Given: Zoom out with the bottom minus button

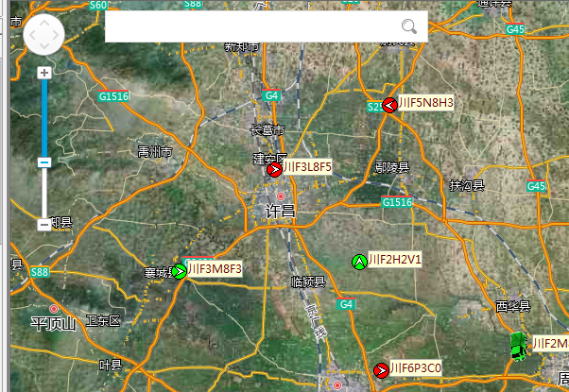Looking at the screenshot, I should [43, 225].
